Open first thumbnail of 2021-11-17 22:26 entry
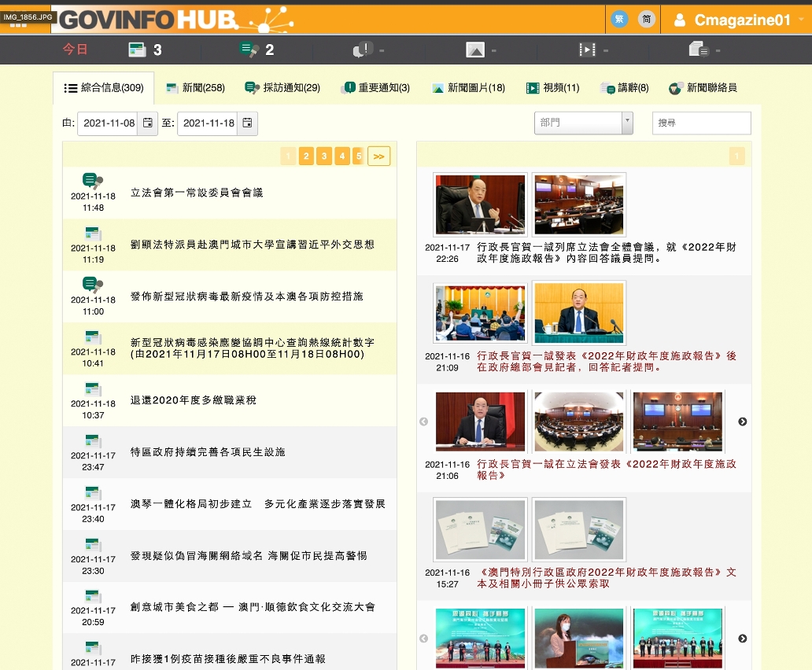The image size is (812, 670). coord(480,204)
